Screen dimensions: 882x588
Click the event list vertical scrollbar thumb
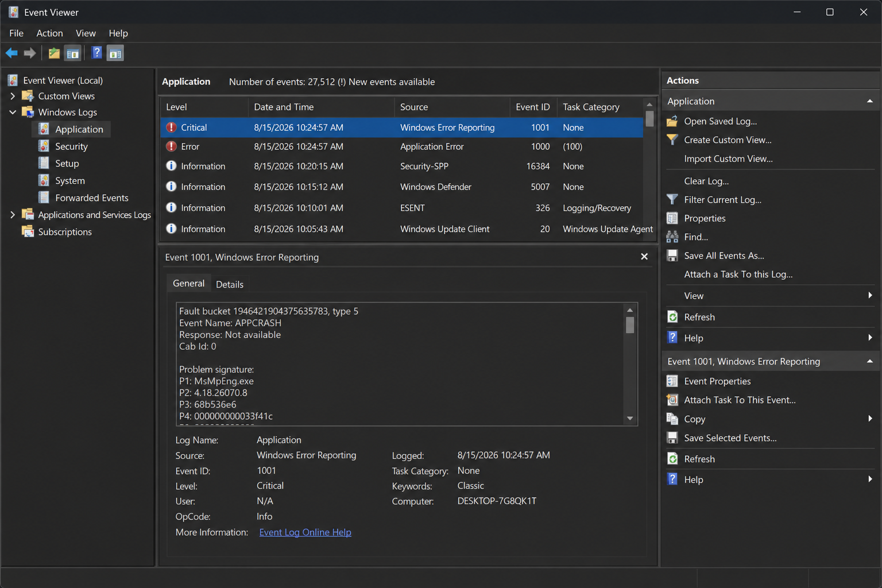click(x=649, y=118)
